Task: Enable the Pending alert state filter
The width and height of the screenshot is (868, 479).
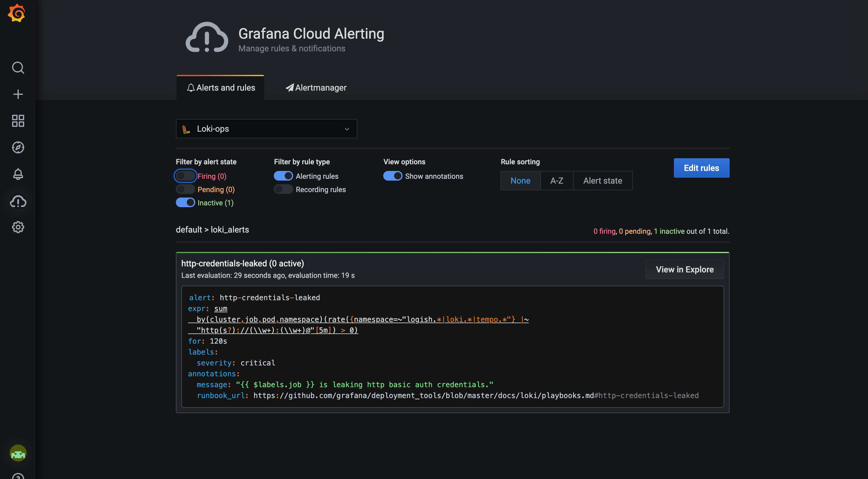Action: click(x=185, y=189)
